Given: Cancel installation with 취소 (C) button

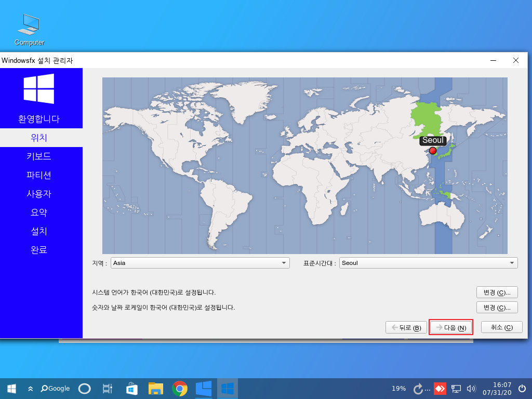Looking at the screenshot, I should tap(502, 327).
